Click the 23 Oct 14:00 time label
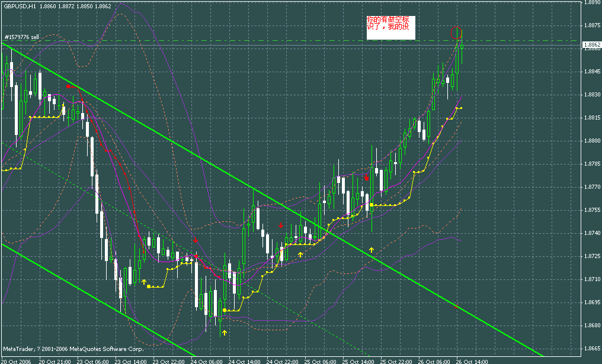The image size is (602, 364). point(130,361)
